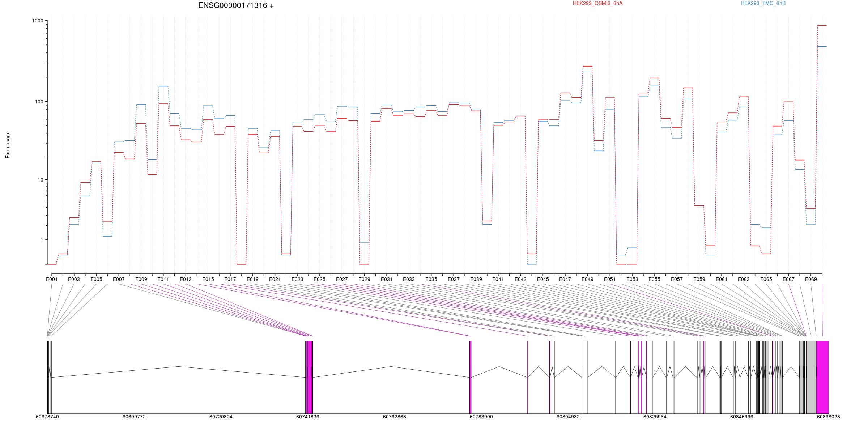Select exon label E005
868x434 pixels.
point(96,279)
